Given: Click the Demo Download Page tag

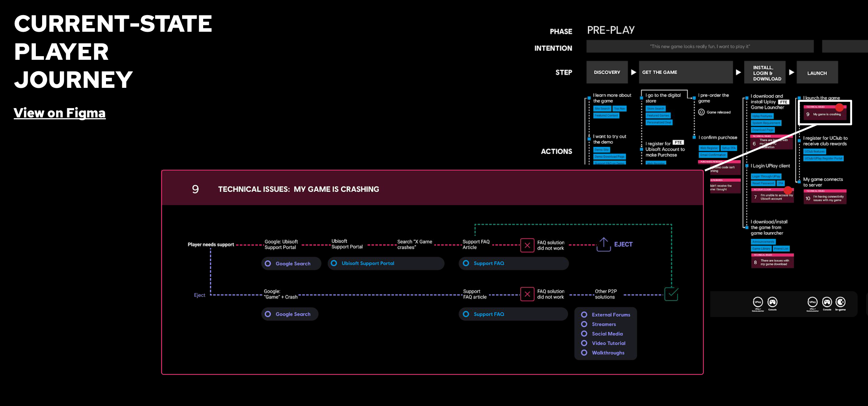Looking at the screenshot, I should (609, 157).
